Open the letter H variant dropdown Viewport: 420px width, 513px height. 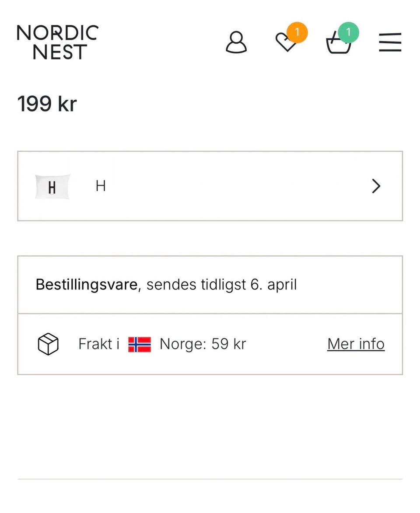(x=210, y=186)
